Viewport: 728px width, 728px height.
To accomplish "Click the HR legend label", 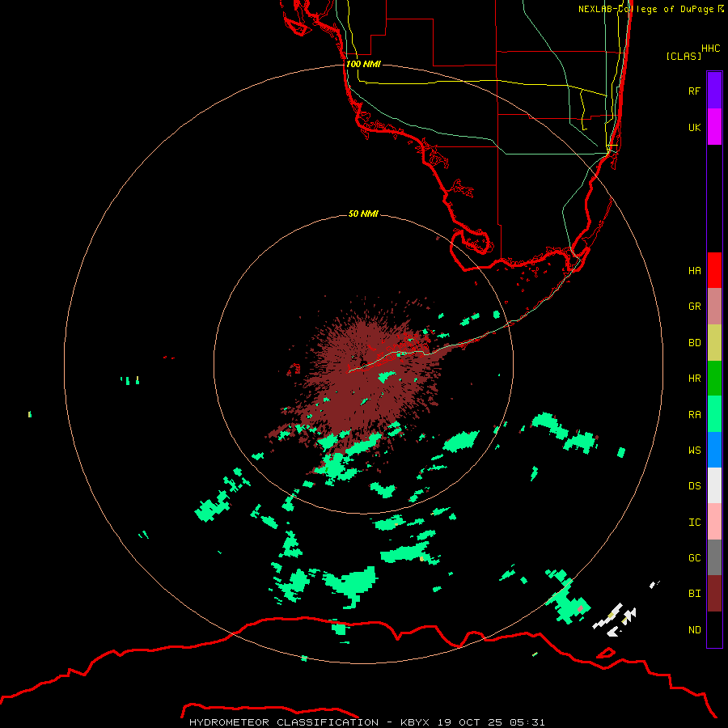I will point(694,379).
